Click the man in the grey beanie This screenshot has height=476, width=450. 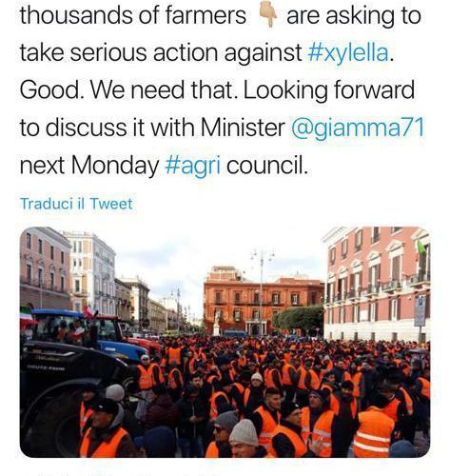244,438
